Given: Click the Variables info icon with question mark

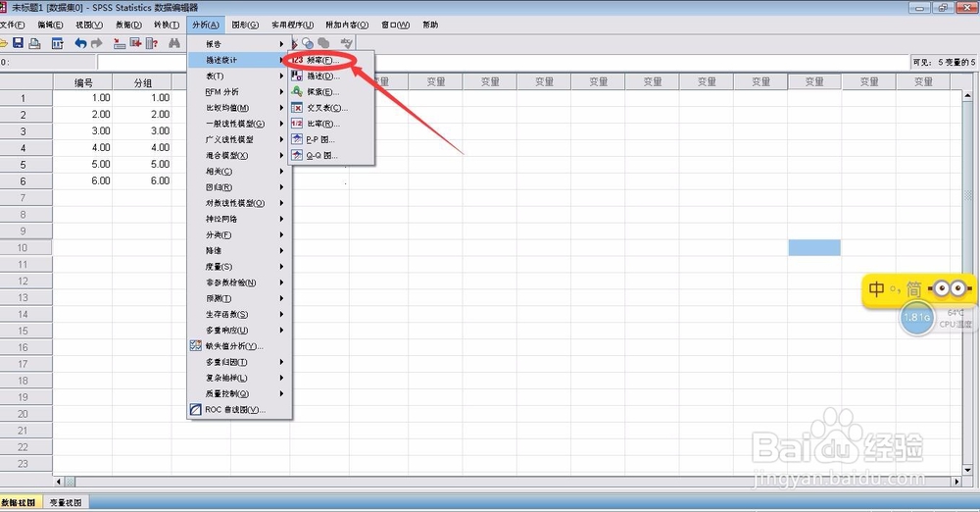Looking at the screenshot, I should point(152,42).
